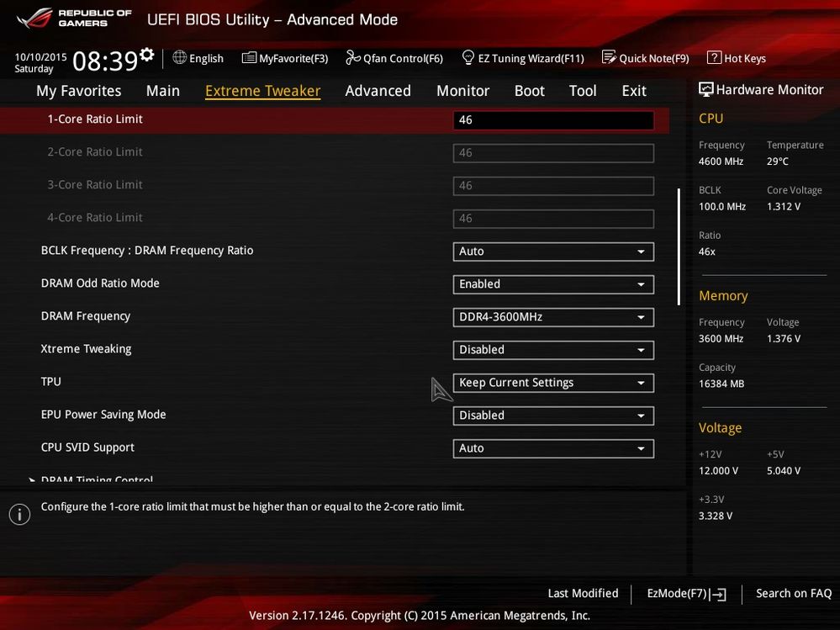Go to the Exit tab
This screenshot has width=840, height=630.
[x=634, y=91]
